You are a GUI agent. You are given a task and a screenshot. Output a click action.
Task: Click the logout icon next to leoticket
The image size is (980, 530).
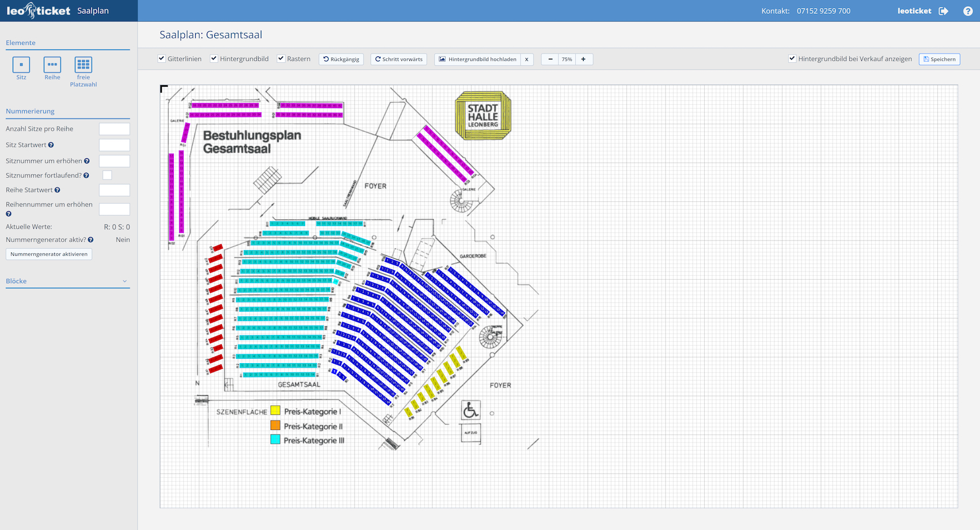click(x=943, y=11)
